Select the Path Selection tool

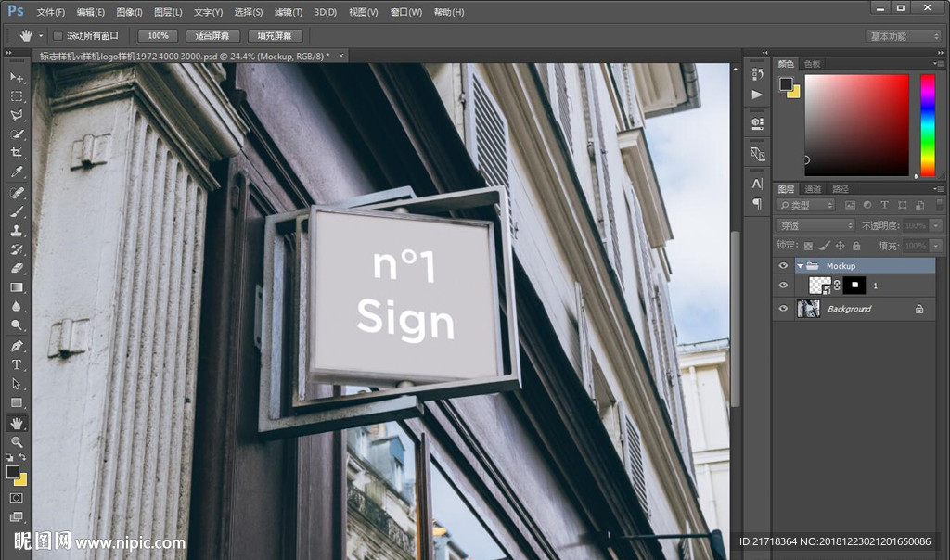(x=17, y=384)
